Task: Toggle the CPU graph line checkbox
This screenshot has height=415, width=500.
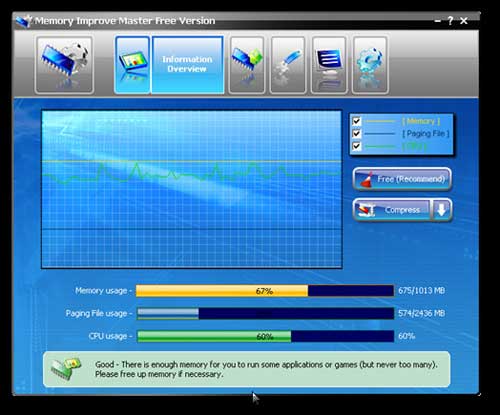Action: (357, 146)
